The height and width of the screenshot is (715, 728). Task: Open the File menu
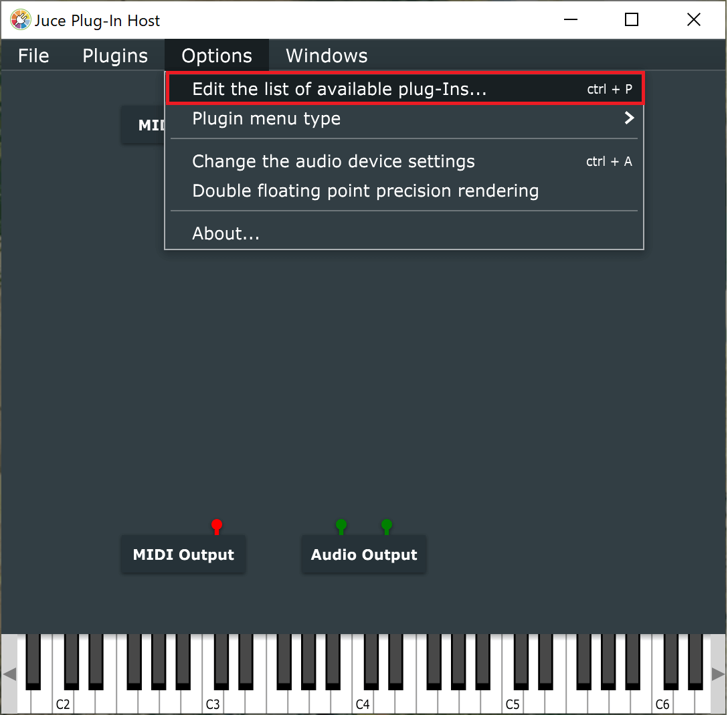tap(33, 56)
